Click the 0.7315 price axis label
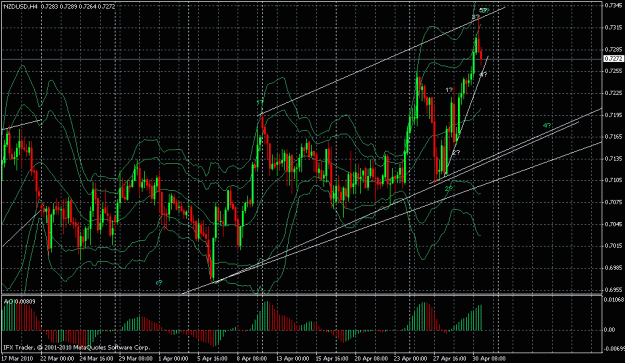 pyautogui.click(x=614, y=27)
